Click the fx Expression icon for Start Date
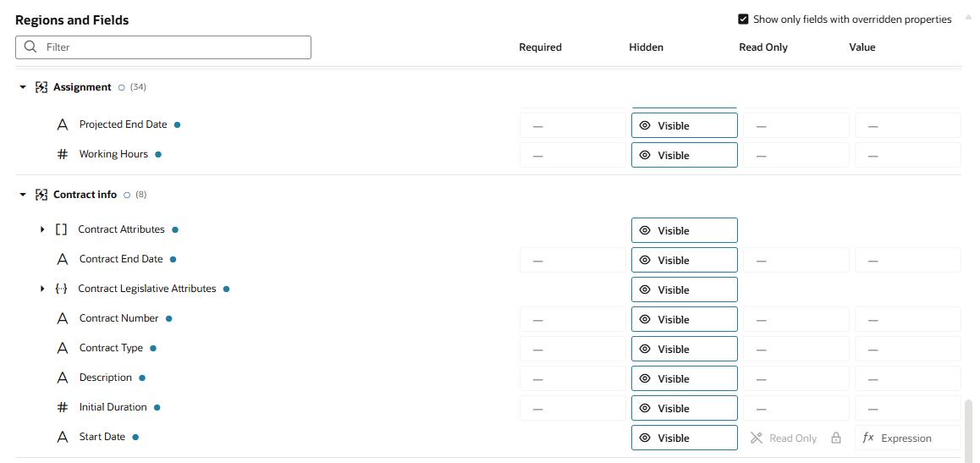Image resolution: width=980 pixels, height=463 pixels. pos(867,438)
